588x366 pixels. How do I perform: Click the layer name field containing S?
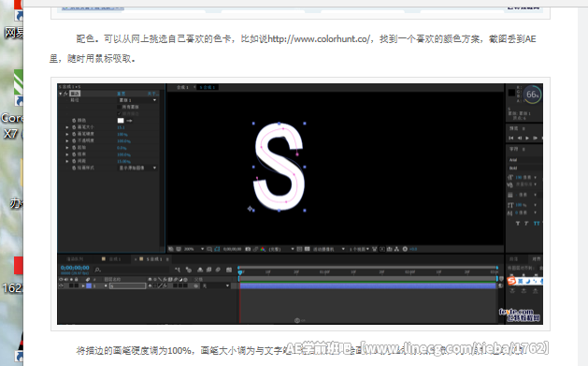click(127, 286)
